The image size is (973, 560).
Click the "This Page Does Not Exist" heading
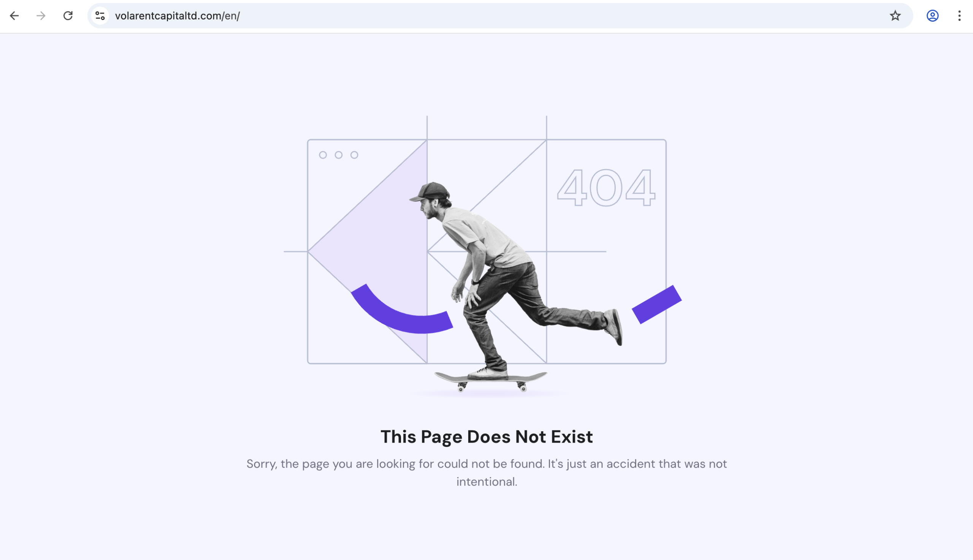click(x=486, y=437)
